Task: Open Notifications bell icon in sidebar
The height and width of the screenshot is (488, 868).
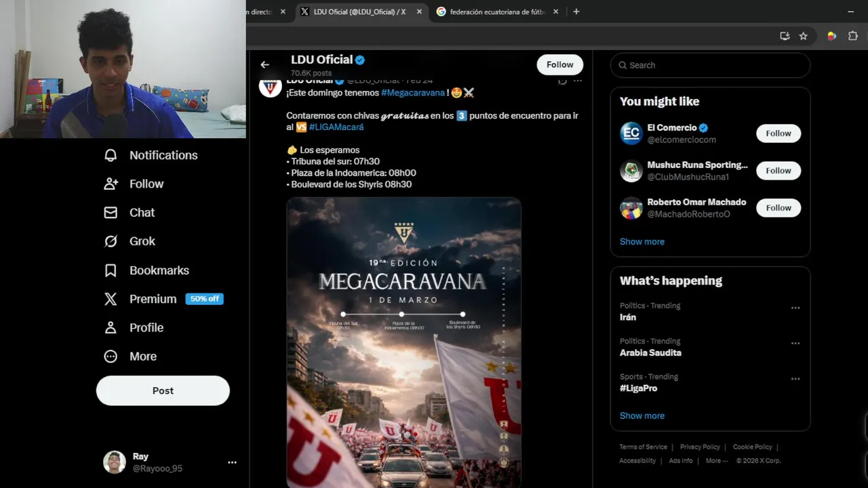Action: [111, 155]
